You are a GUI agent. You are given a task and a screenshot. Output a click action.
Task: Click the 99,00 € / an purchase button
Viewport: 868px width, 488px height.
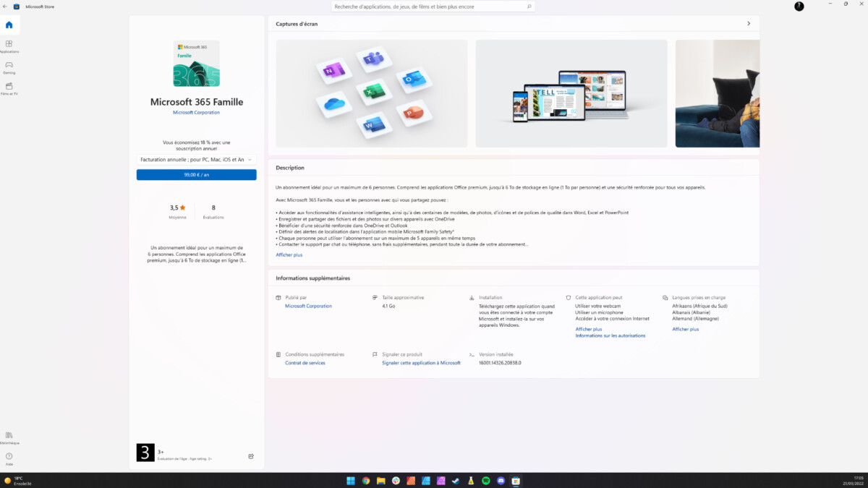coord(196,175)
